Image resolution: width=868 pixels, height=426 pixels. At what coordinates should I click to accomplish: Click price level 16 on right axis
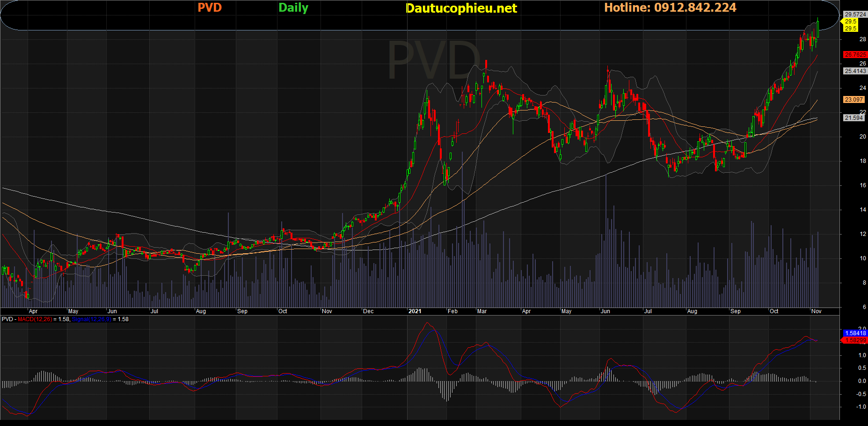point(862,185)
